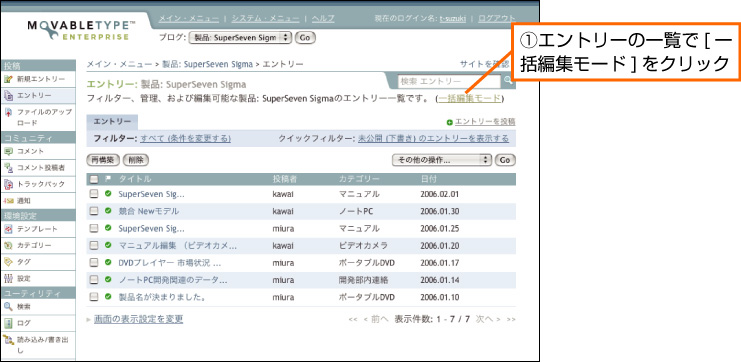The image size is (741, 362).
Task: Click the flag status column header icon
Action: (108, 179)
